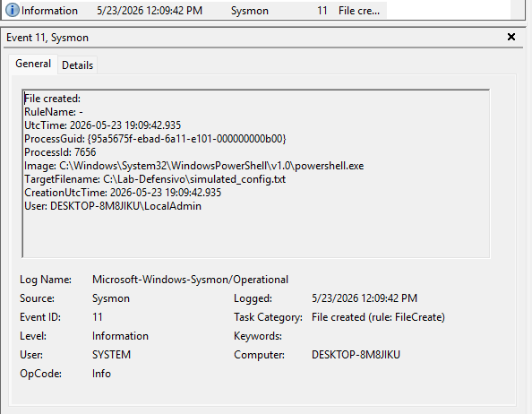This screenshot has height=414, width=532.
Task: Click the ProcessGuid value line
Action: (x=156, y=139)
